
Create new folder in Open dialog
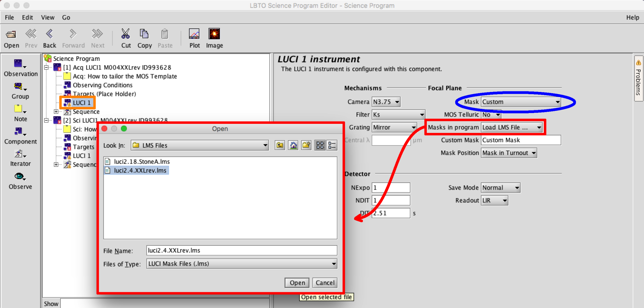click(x=306, y=145)
